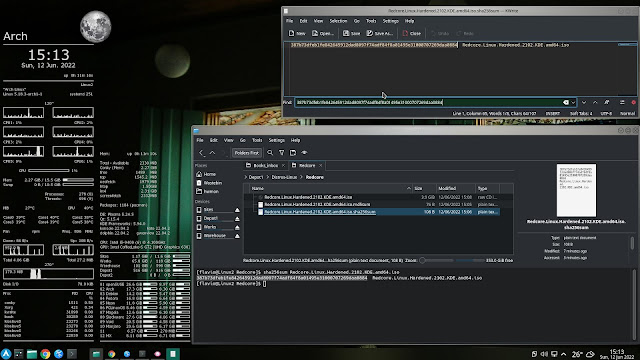Open the Dolphin View menu
Screen dimensions: 640x360
(x=229, y=140)
